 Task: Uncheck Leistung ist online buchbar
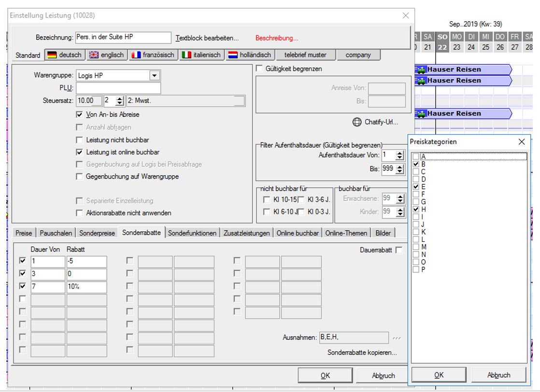point(80,152)
